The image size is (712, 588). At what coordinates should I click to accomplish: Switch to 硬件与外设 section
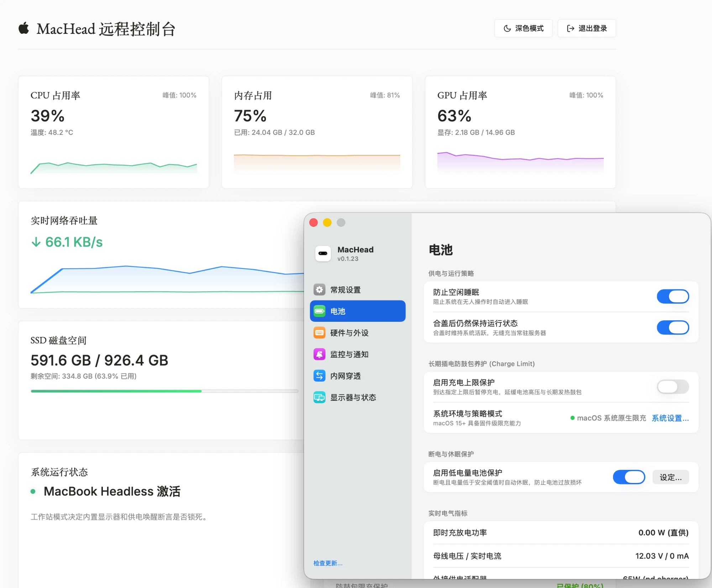click(358, 333)
